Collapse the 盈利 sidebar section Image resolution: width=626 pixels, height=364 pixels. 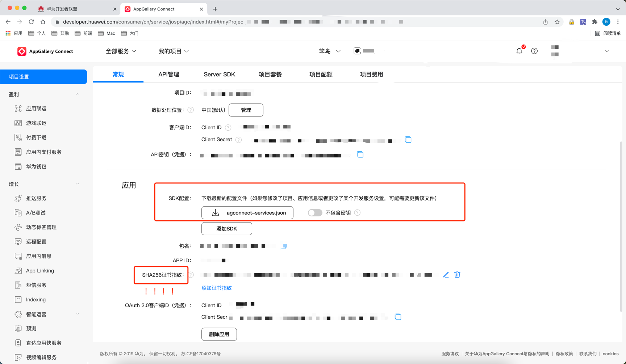click(78, 94)
